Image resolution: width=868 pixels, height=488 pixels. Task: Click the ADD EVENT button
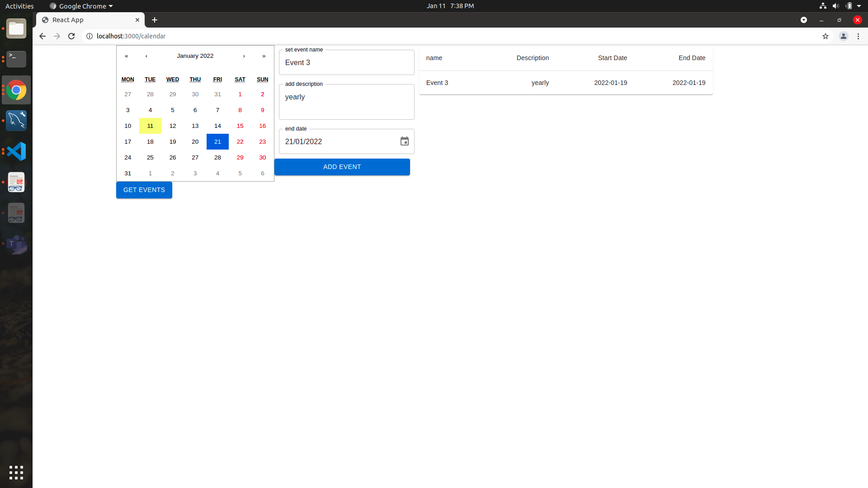tap(342, 167)
